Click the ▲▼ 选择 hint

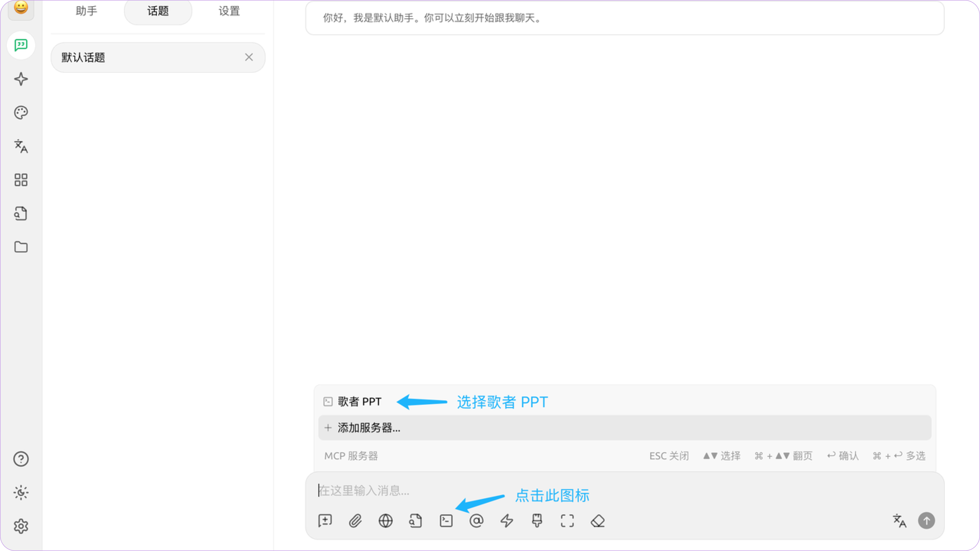coord(722,456)
